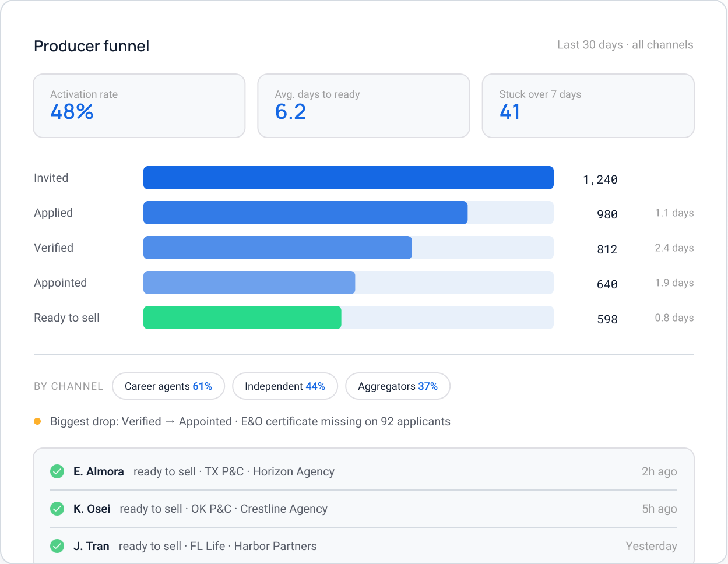Select the Career agents 61% channel chip
The width and height of the screenshot is (728, 564).
coord(168,386)
